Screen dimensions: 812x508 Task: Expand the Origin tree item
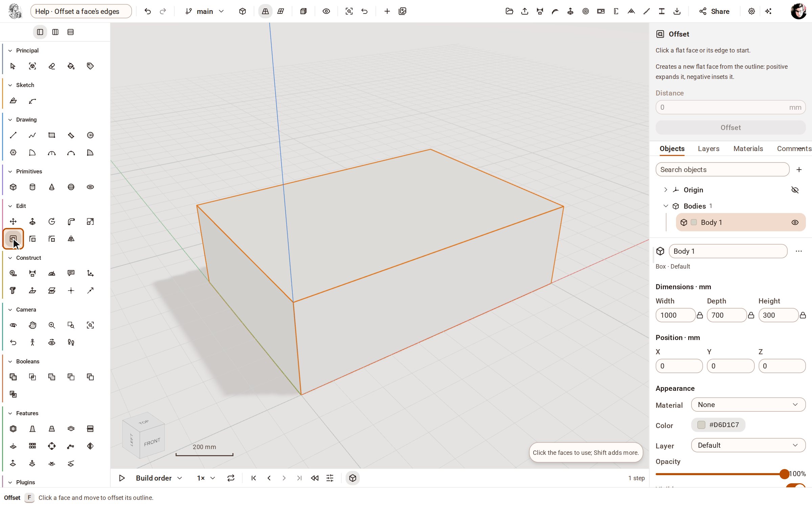[666, 190]
